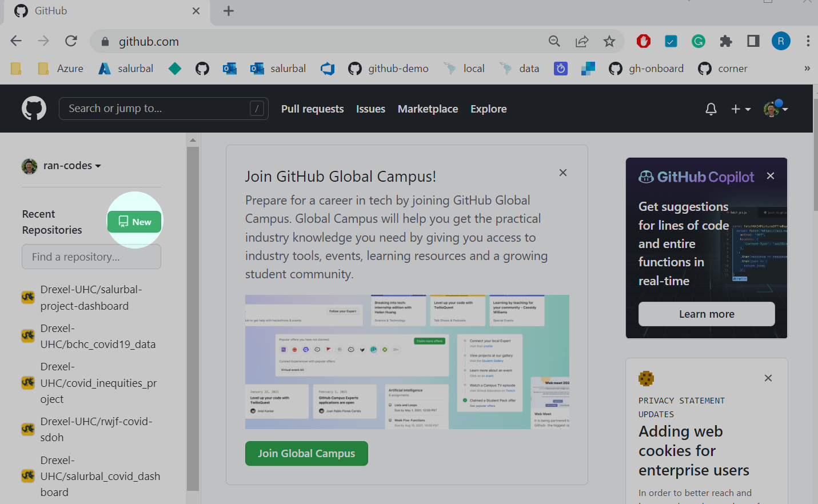Focus the Find a repository field
This screenshot has height=504, width=818.
91,257
